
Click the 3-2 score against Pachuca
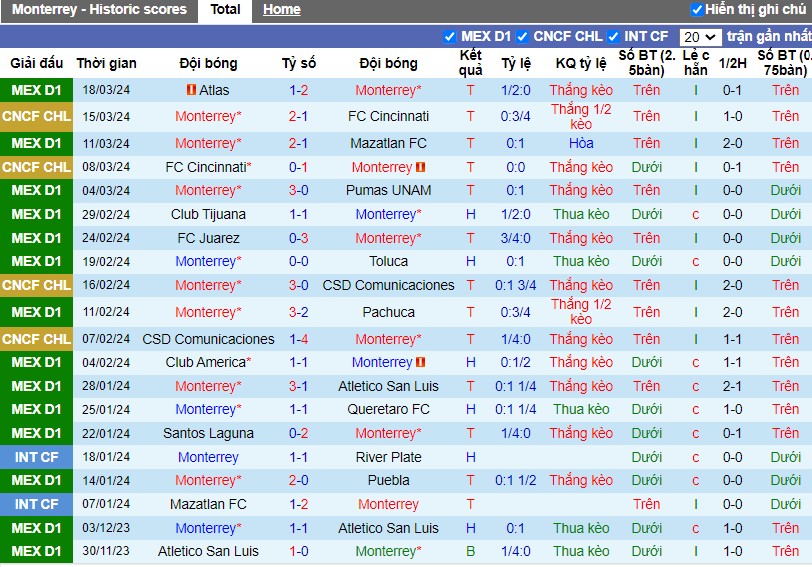pyautogui.click(x=298, y=312)
